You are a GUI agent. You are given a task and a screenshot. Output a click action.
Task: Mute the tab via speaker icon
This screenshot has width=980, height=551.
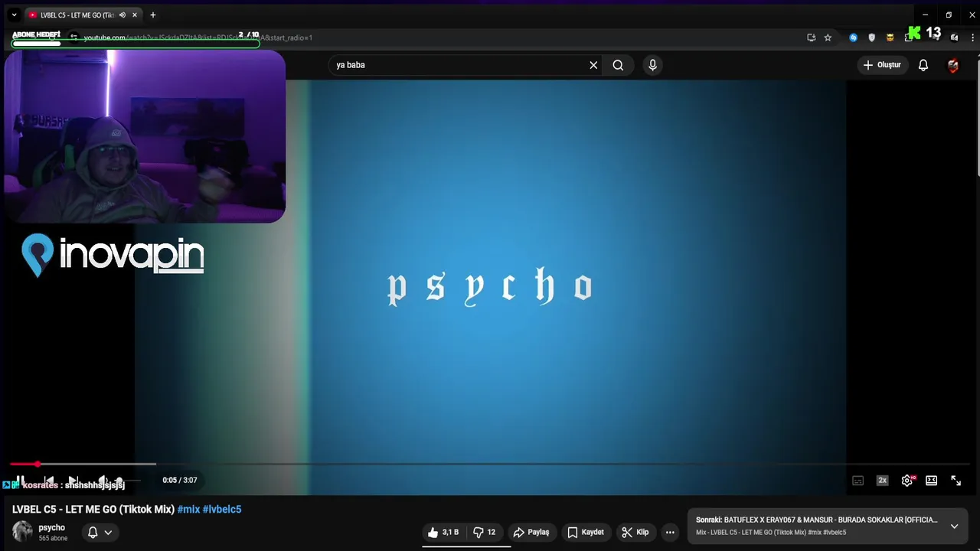pyautogui.click(x=122, y=15)
